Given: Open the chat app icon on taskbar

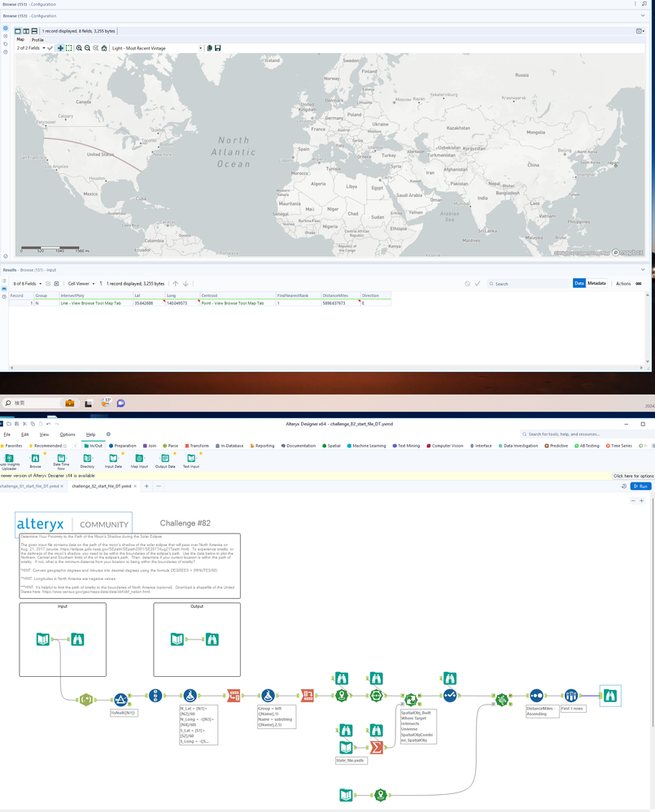Looking at the screenshot, I should [x=120, y=403].
